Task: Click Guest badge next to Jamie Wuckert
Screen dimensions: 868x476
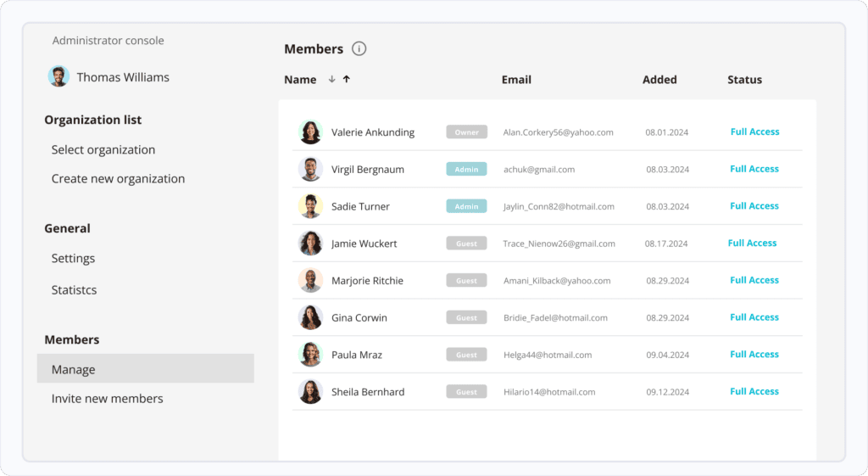Action: pyautogui.click(x=466, y=244)
